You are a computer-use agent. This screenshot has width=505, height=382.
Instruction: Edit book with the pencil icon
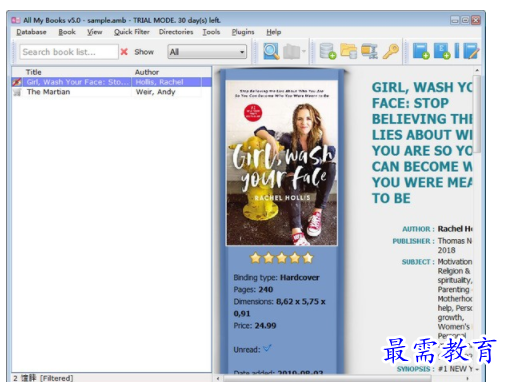[471, 51]
